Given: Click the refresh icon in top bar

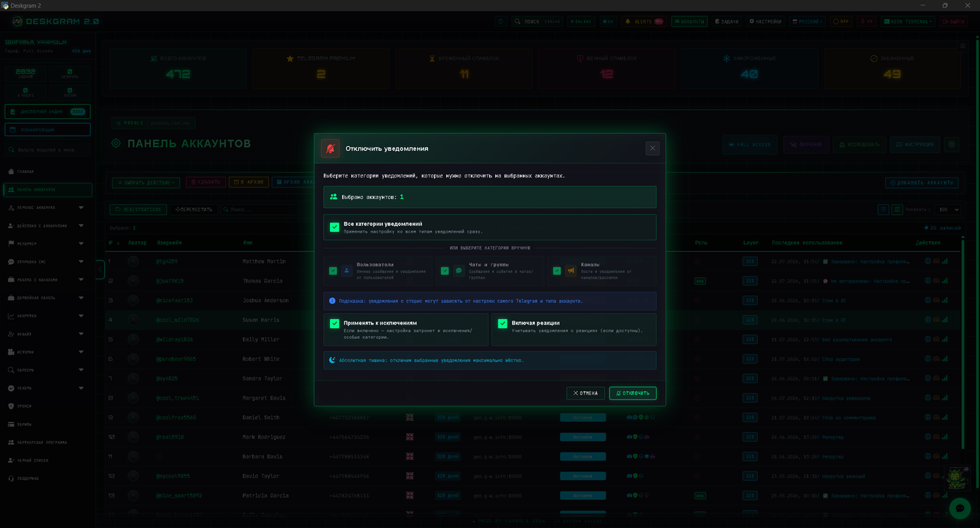Looking at the screenshot, I should pos(501,21).
